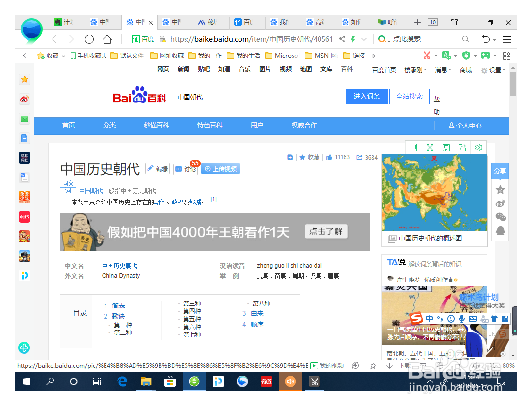Click the scissors screenshot extension icon
Screen dimensions: 532x406
click(x=427, y=55)
